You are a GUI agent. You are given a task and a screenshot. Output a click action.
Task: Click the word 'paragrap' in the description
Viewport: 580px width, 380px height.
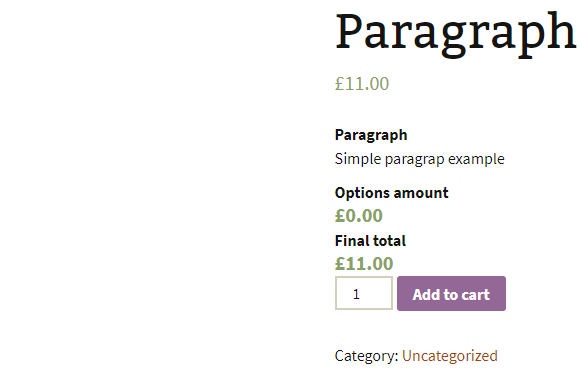414,160
